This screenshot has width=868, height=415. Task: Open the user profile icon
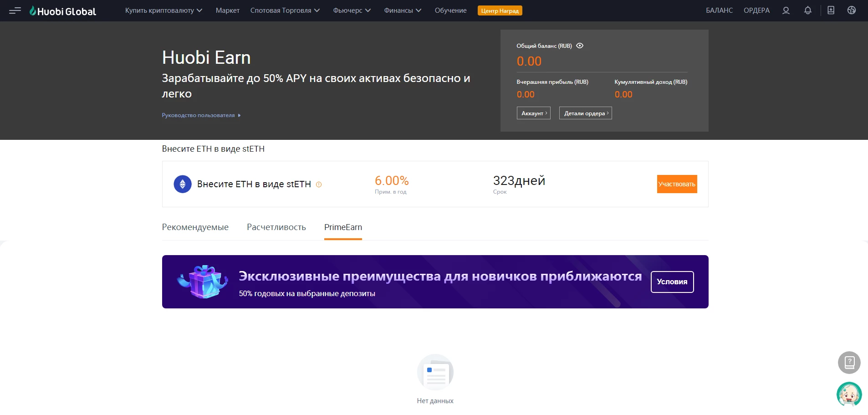786,10
